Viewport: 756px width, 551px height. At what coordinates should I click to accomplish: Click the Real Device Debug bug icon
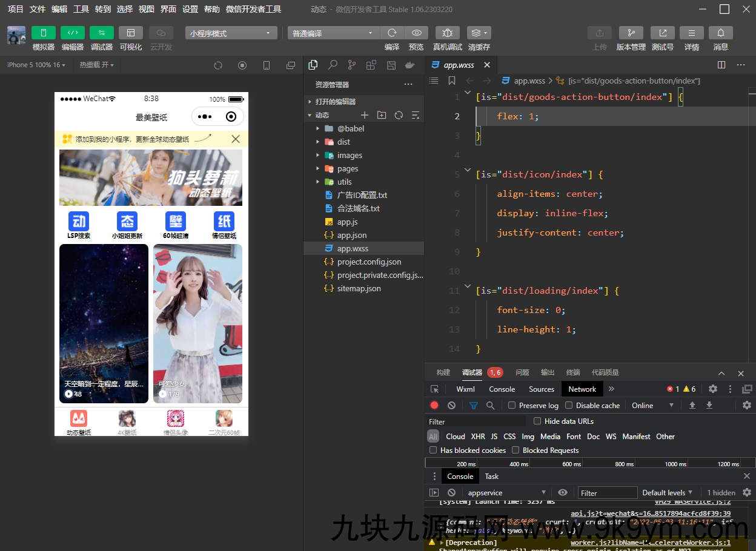447,33
